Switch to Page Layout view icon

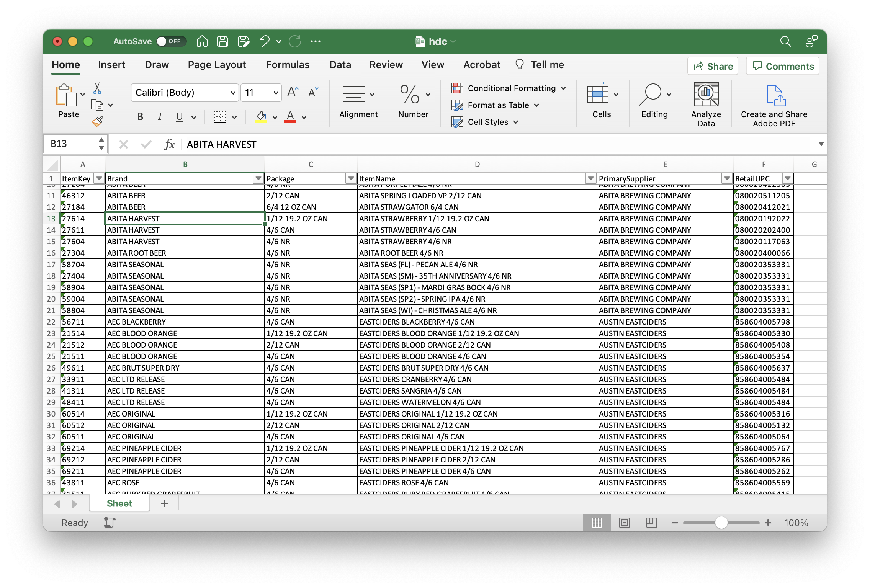624,523
